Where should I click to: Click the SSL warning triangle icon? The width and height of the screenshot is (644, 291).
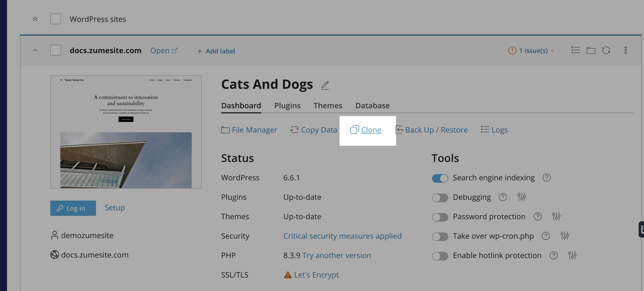(288, 275)
